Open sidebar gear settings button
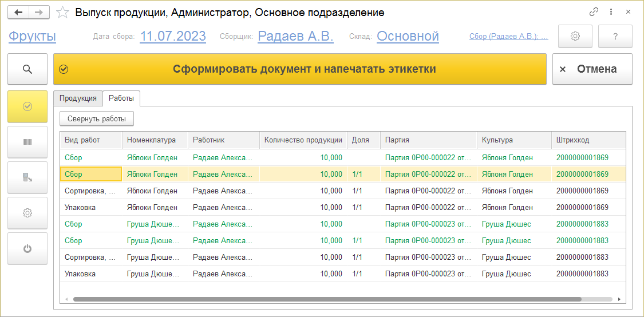Screen dimensions: 644x317 click(x=27, y=213)
